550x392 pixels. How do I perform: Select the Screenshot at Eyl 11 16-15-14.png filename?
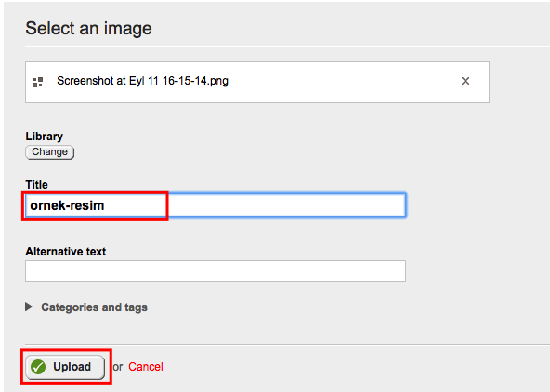[142, 81]
